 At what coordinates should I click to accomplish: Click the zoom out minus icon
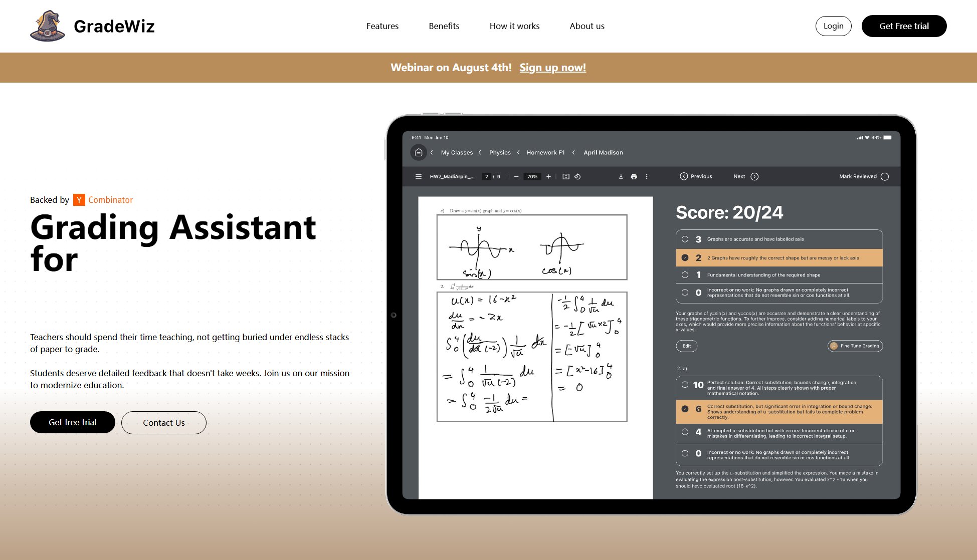pos(516,177)
